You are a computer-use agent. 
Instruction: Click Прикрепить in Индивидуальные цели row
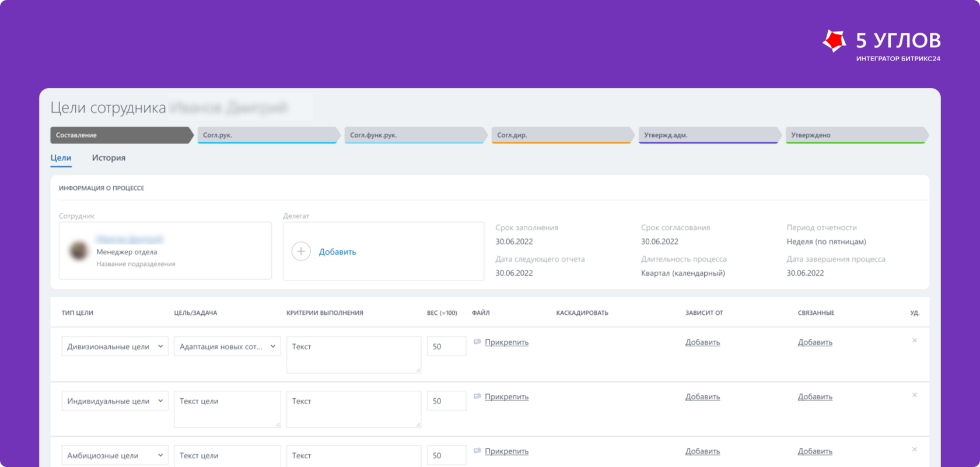point(506,397)
